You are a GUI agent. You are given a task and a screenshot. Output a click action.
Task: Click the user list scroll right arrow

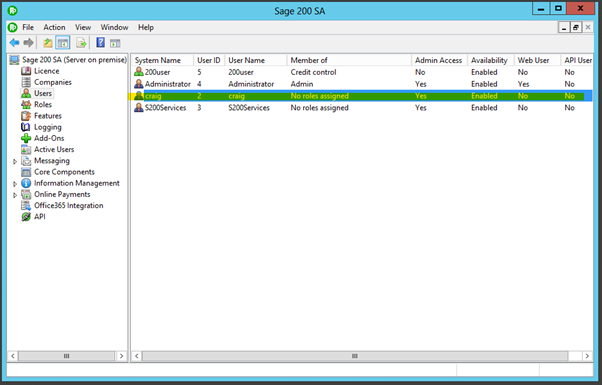[587, 356]
